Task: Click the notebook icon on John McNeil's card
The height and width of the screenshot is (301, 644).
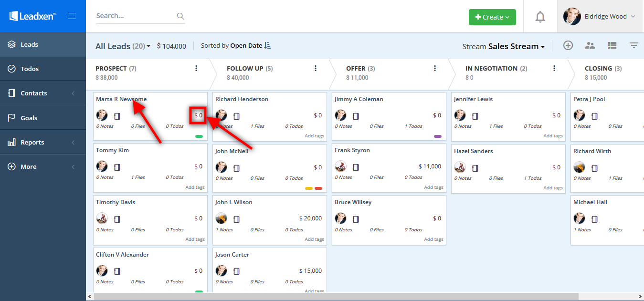Action: 236,168
